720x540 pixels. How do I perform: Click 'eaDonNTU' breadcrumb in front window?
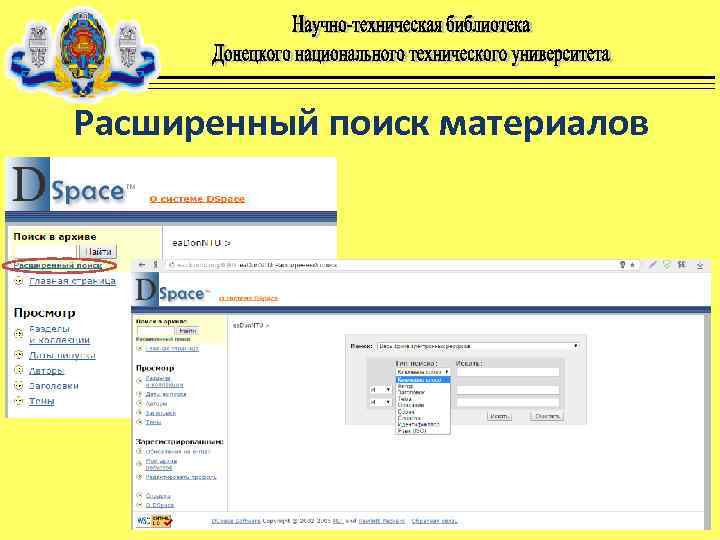tap(248, 325)
